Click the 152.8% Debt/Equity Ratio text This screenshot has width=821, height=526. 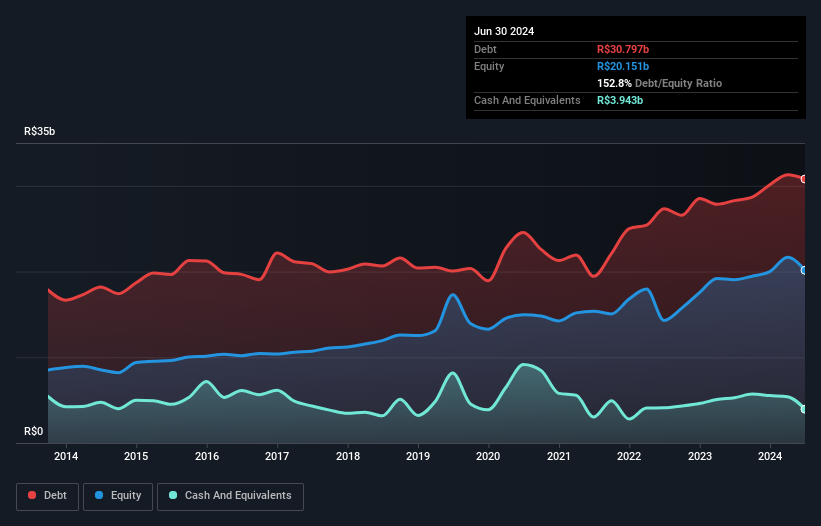point(659,83)
